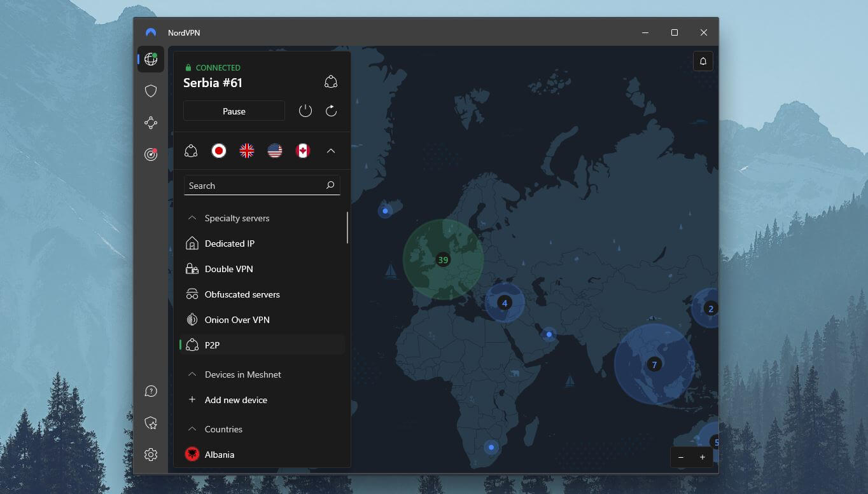
Task: Reconnect using the refresh icon
Action: (x=331, y=111)
